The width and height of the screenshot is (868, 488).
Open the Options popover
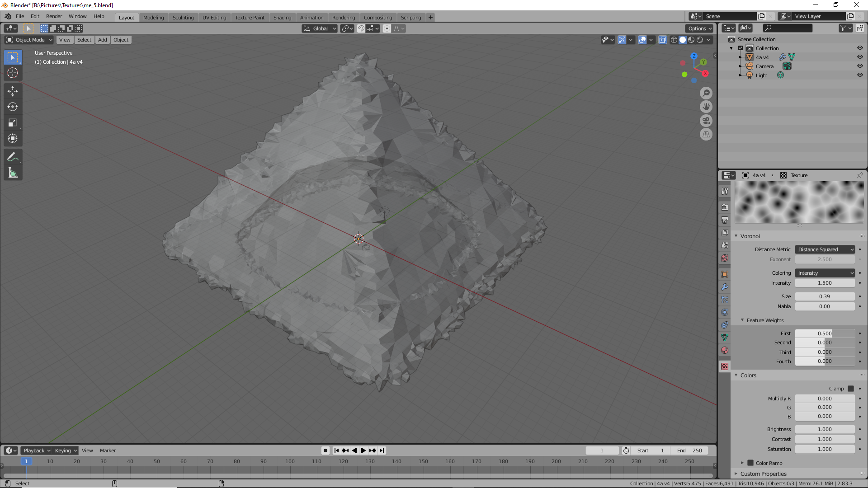pos(698,28)
